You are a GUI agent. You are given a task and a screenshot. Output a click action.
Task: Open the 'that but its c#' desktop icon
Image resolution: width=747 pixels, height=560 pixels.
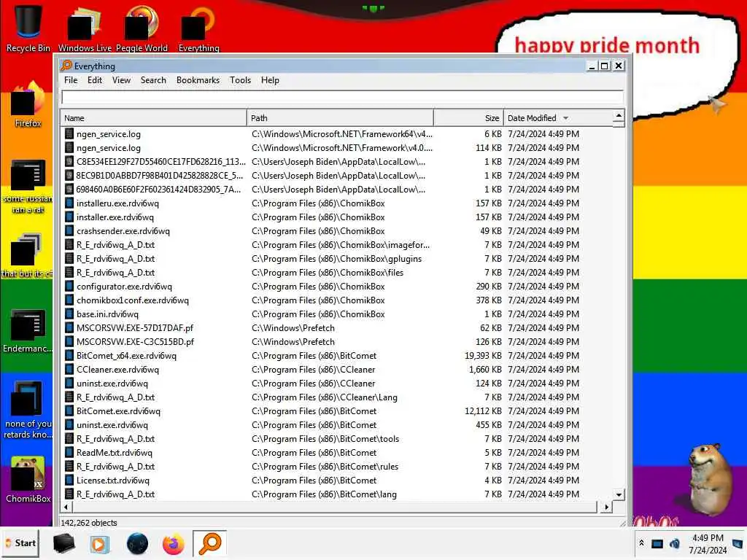coord(27,254)
